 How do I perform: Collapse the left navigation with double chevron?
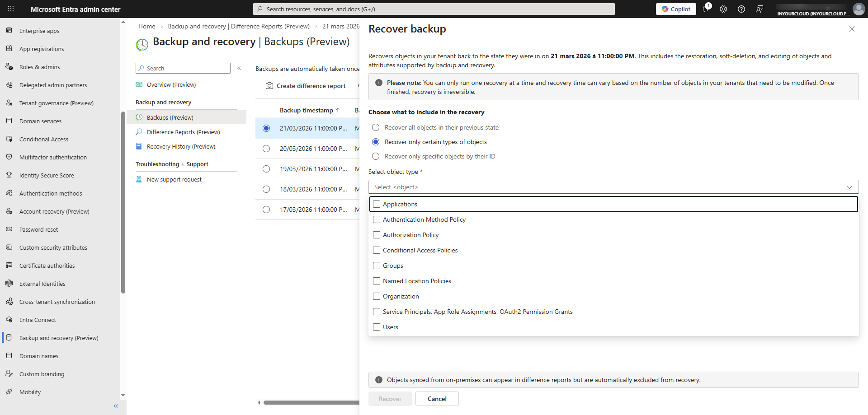pos(116,406)
